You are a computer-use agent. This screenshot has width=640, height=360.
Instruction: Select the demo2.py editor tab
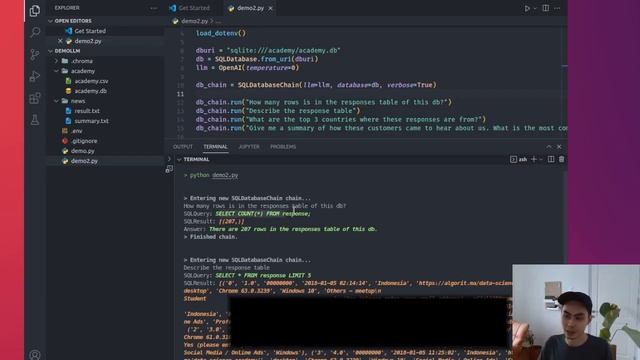click(250, 8)
